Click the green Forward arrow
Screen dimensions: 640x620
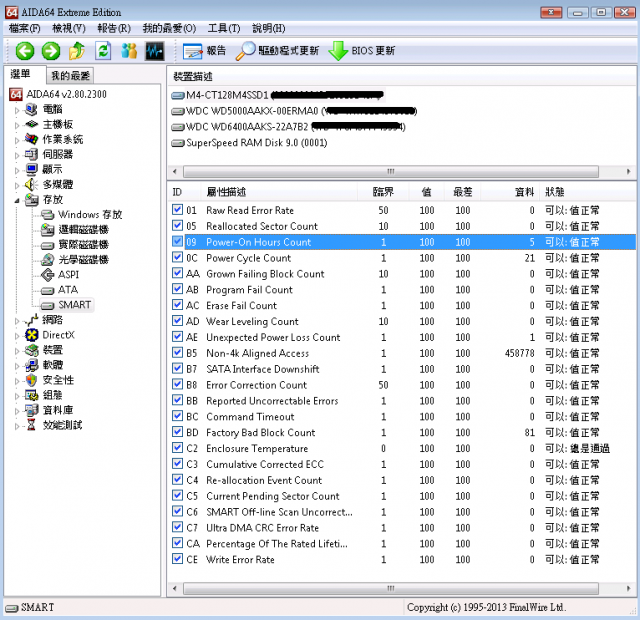(x=51, y=51)
